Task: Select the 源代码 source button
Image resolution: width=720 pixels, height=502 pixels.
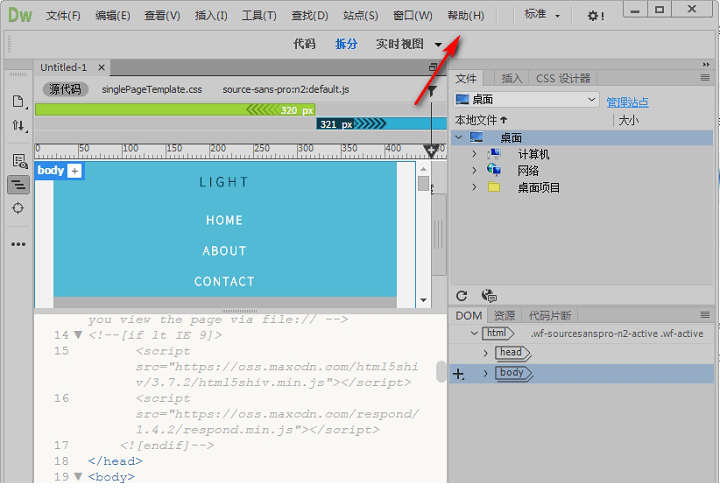Action: tap(65, 89)
